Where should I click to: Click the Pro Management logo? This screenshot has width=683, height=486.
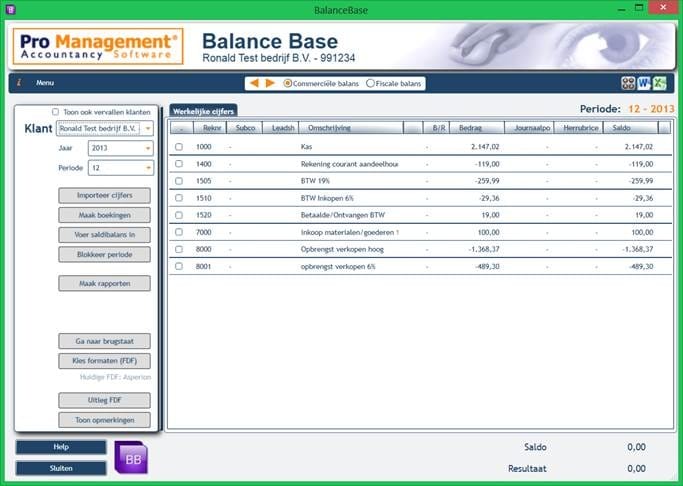coord(98,47)
